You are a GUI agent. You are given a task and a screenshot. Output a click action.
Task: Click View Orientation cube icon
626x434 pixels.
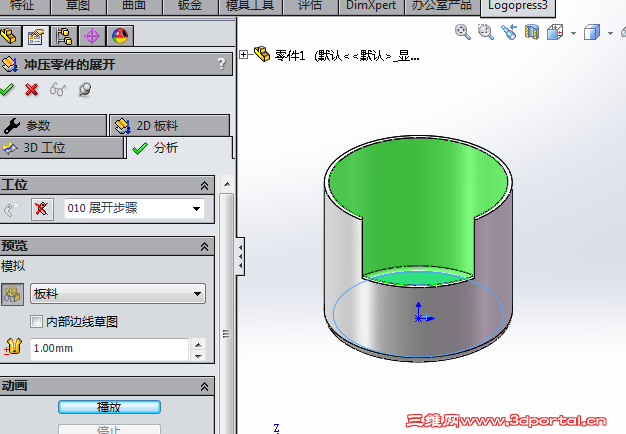pos(555,32)
